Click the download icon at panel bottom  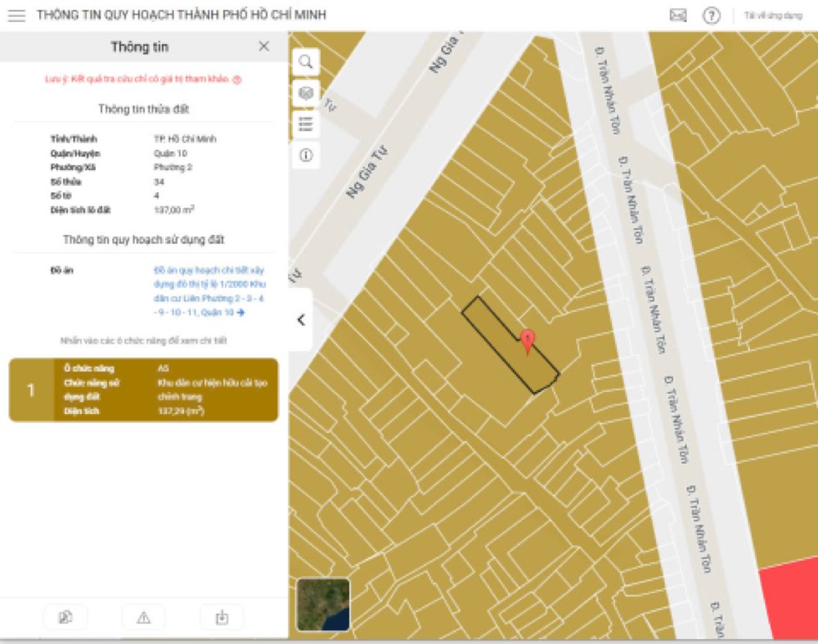tap(222, 618)
